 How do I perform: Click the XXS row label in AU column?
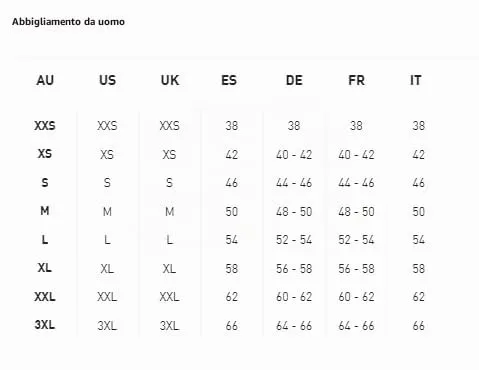click(45, 126)
